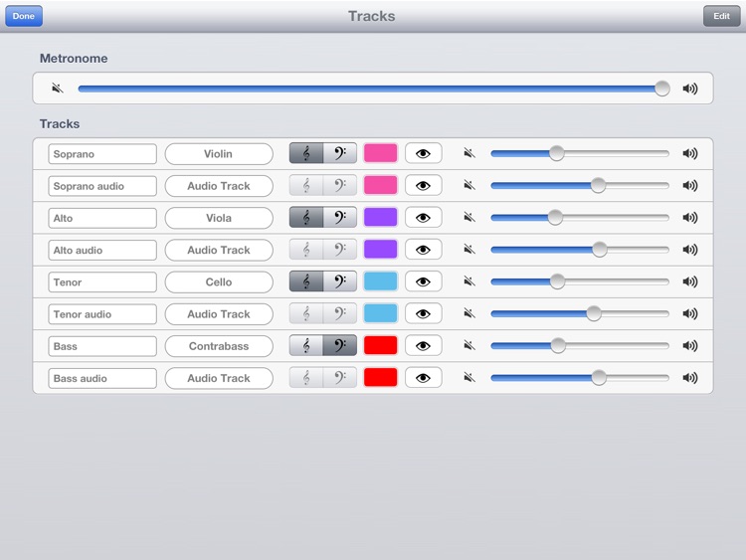
Task: Click the loud speaker icon in Tenor row
Action: [690, 281]
